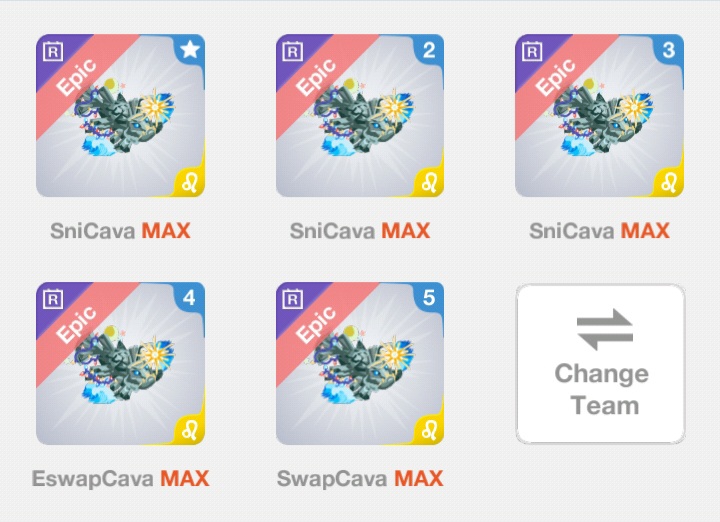720x522 pixels.
Task: Click the R calendar icon on card 4
Action: 53,299
